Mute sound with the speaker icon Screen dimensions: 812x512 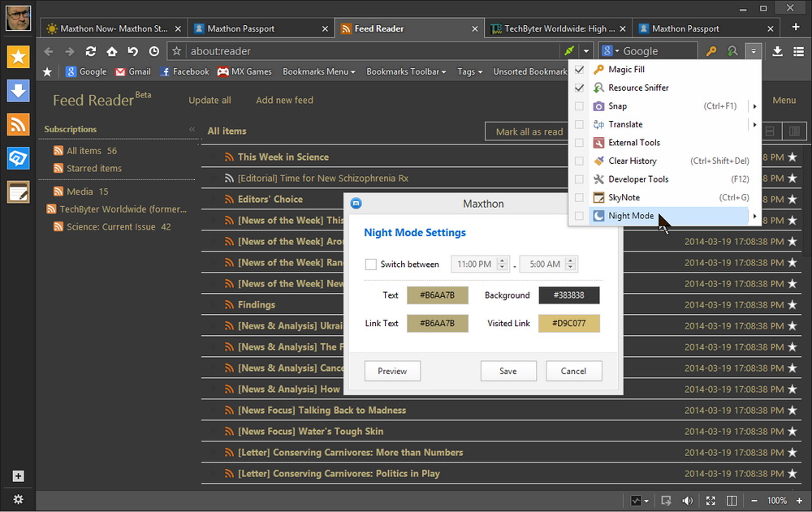(x=687, y=501)
